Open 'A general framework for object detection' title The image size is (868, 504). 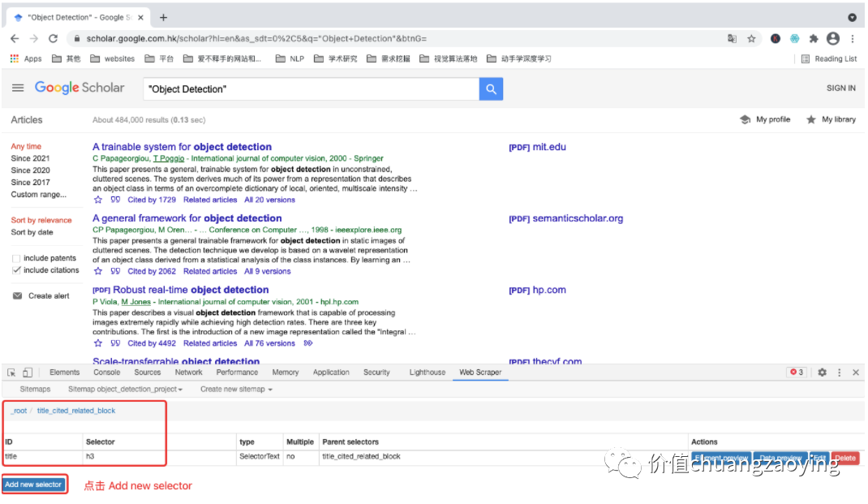(187, 218)
